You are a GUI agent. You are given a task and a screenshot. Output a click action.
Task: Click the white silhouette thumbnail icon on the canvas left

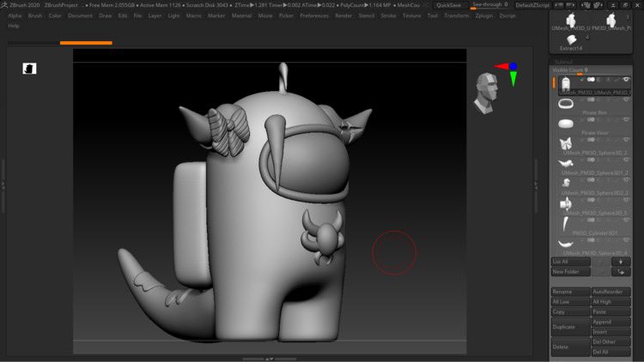[29, 69]
